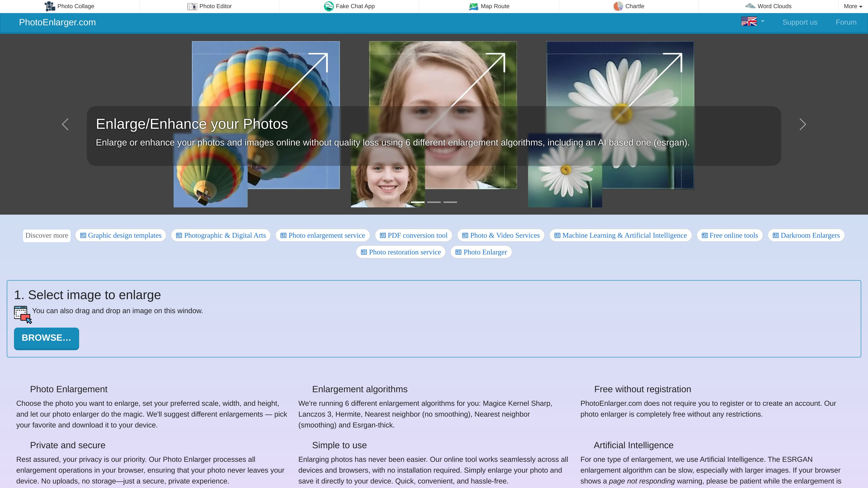The image size is (868, 488).
Task: Select the second carousel slide indicator
Action: (x=434, y=202)
